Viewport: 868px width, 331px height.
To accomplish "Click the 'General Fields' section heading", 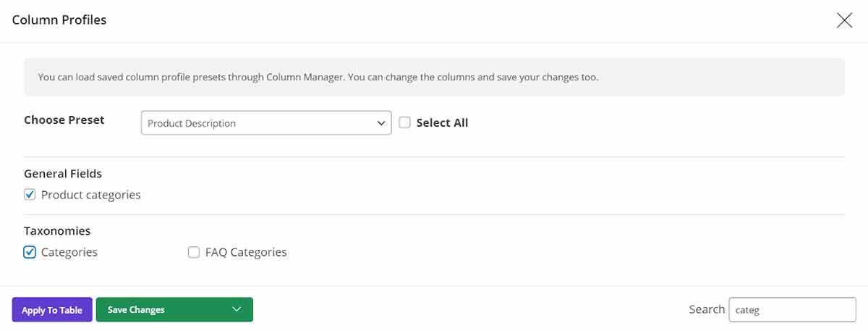I will coord(63,174).
